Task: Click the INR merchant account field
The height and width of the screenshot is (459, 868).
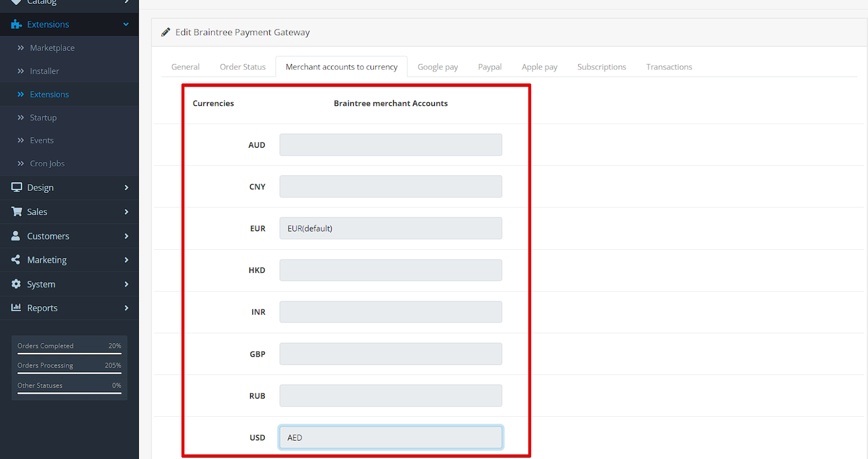Action: (x=391, y=312)
